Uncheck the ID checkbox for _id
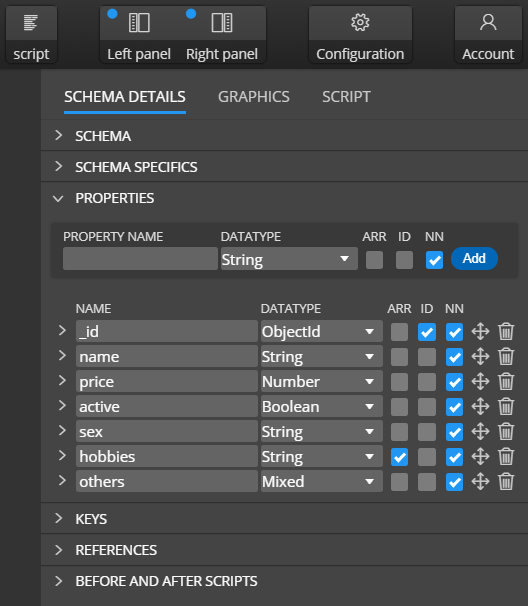 [427, 332]
